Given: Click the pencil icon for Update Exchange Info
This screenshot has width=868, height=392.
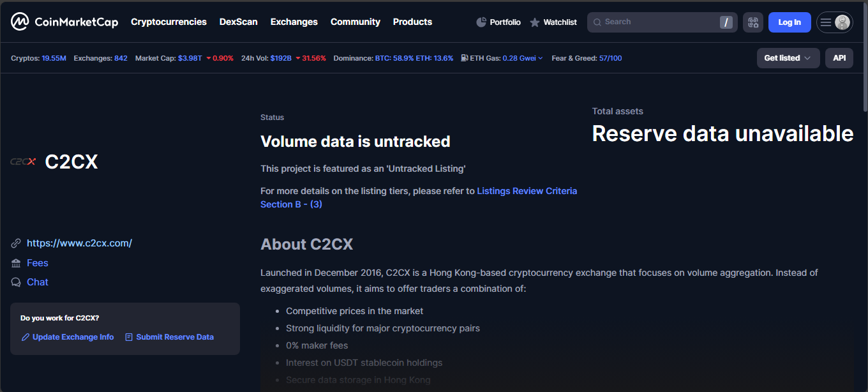Looking at the screenshot, I should coord(26,337).
